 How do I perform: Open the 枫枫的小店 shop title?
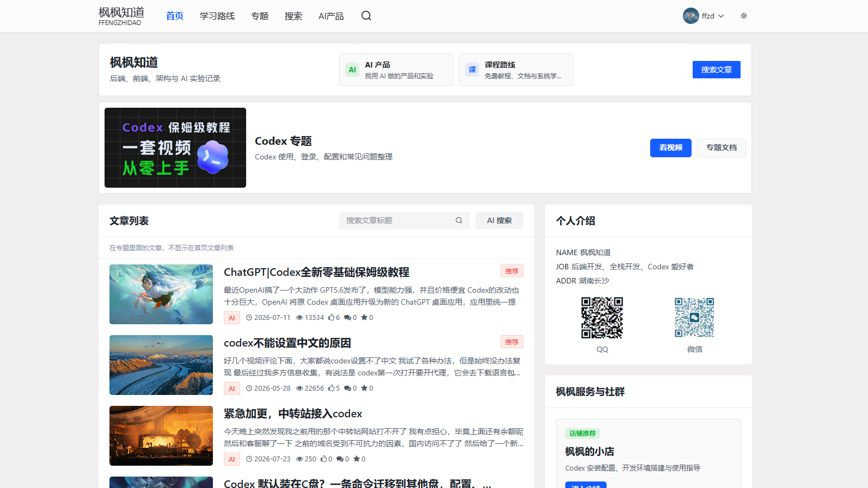pos(590,452)
